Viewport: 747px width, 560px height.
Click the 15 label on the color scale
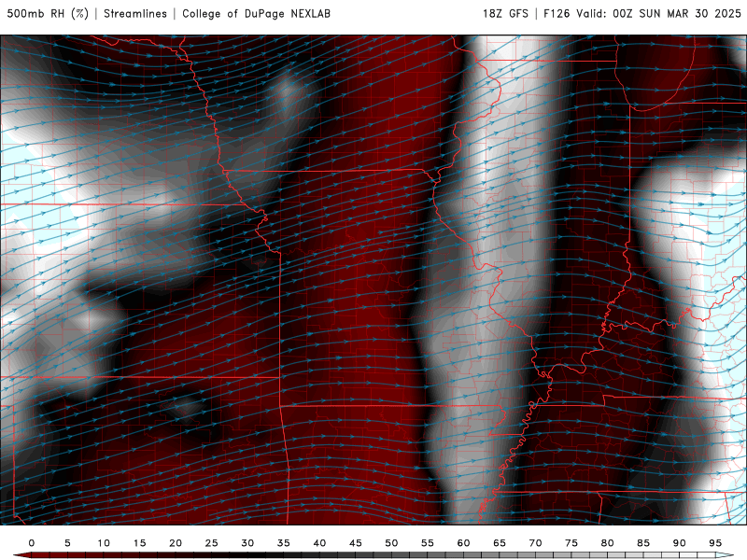point(139,543)
